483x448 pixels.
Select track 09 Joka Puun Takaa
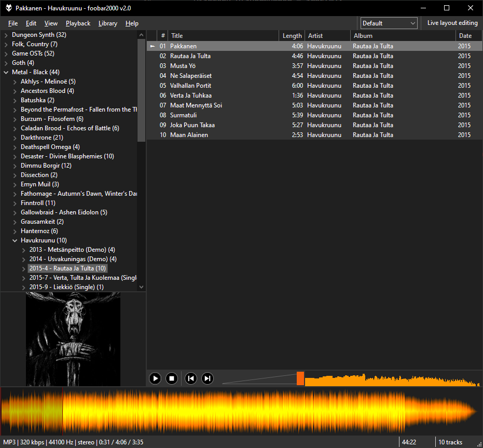point(314,125)
